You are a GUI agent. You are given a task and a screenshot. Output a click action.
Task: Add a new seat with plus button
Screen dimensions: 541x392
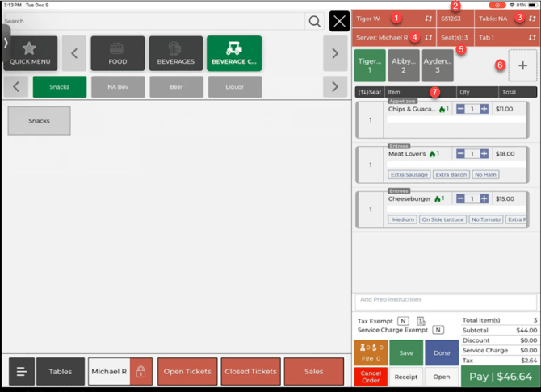(x=522, y=66)
